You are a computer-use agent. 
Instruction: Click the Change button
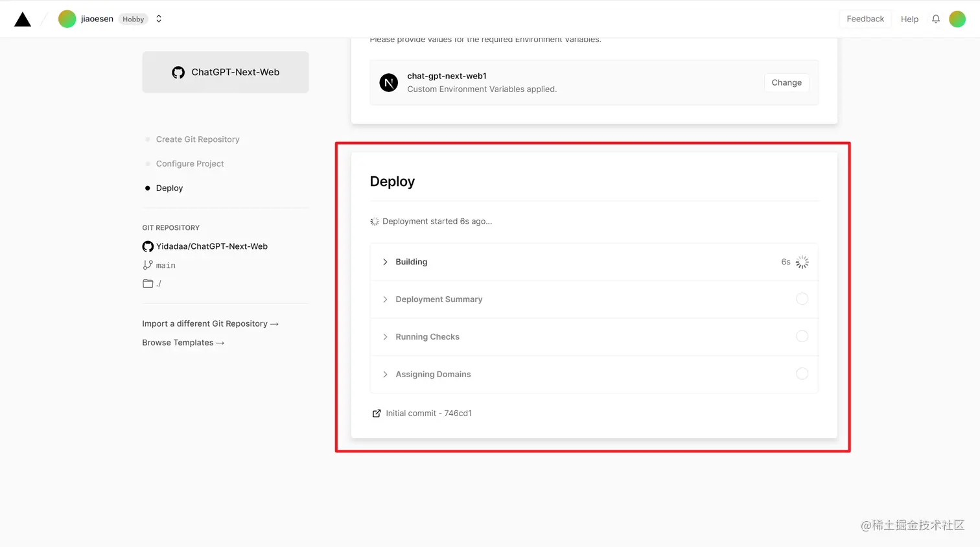tap(787, 82)
